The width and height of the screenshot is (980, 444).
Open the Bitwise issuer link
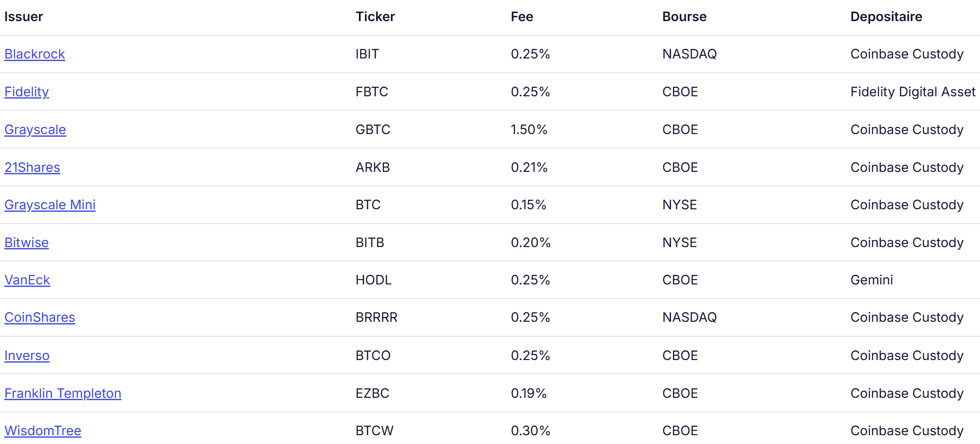click(26, 243)
